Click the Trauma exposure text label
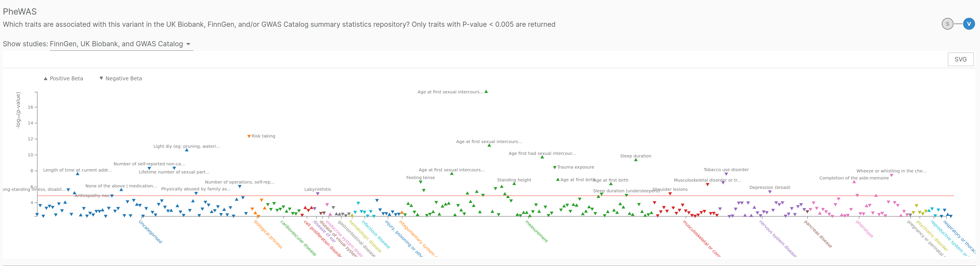The image size is (980, 266). (x=576, y=167)
